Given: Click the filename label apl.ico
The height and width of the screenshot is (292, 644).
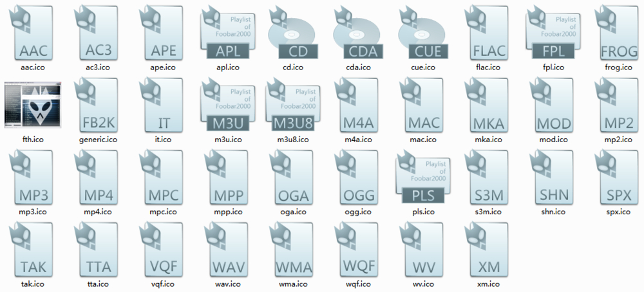Looking at the screenshot, I should tap(229, 68).
